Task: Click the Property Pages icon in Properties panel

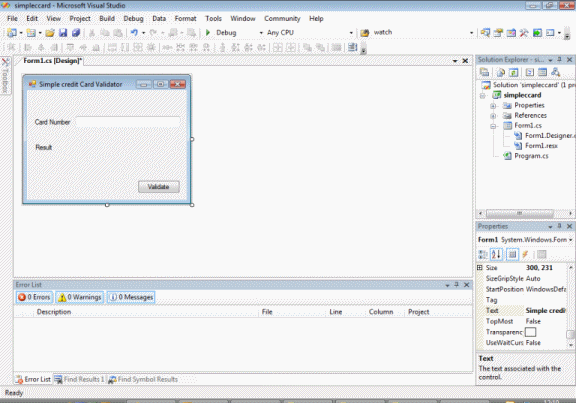Action: 541,254
